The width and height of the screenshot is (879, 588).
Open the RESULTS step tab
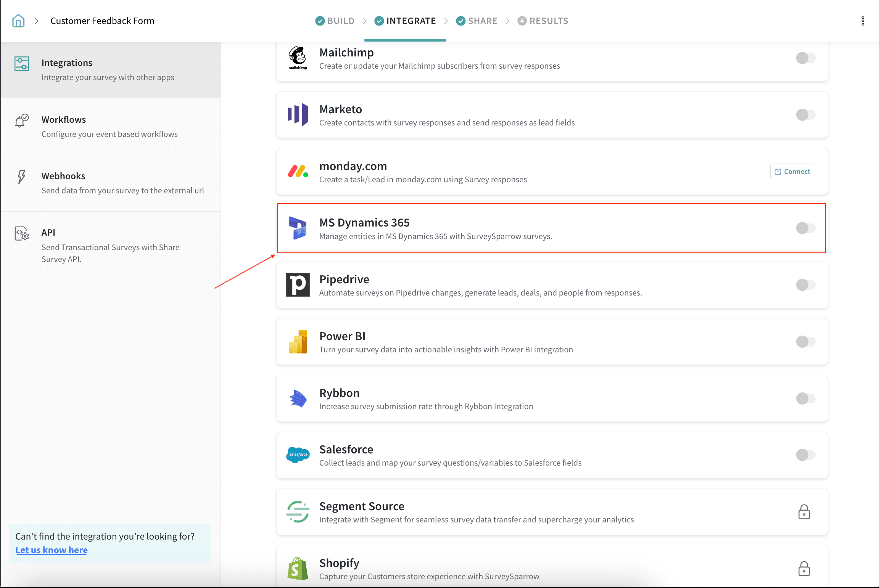pyautogui.click(x=543, y=21)
